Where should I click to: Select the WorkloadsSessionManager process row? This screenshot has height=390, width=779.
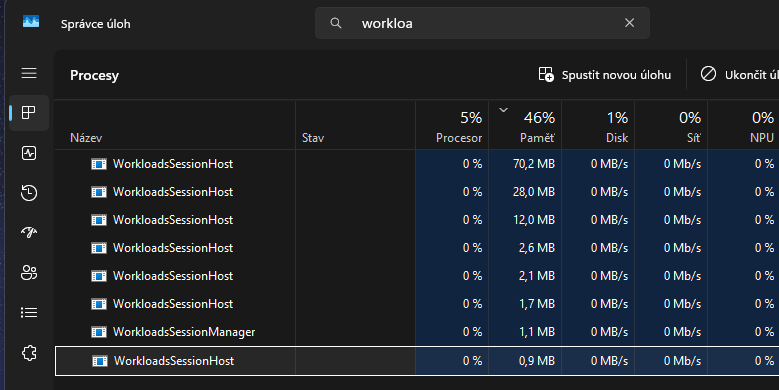[x=417, y=332]
